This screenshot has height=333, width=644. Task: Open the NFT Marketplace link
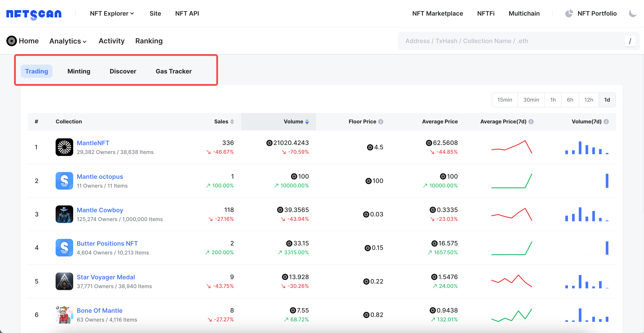pyautogui.click(x=437, y=13)
